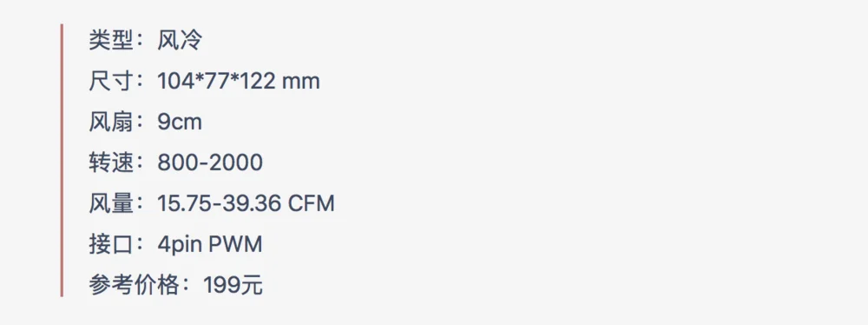Click the red blockquote vertical bar
This screenshot has height=325, width=868.
tap(62, 160)
